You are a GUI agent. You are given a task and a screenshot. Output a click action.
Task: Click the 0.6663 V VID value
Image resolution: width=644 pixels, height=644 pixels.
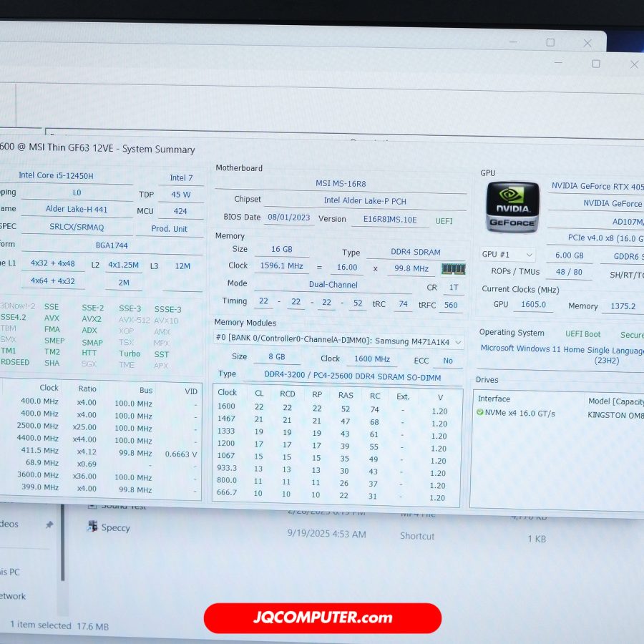(181, 454)
